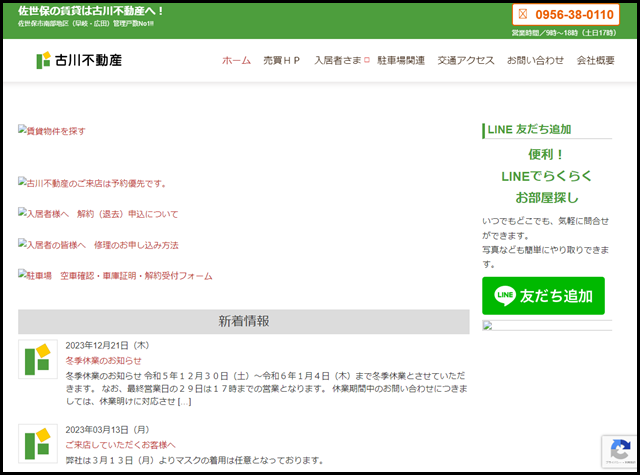
Task: Open 駐車場 空車確認 受付フォーム link
Action: (x=115, y=276)
